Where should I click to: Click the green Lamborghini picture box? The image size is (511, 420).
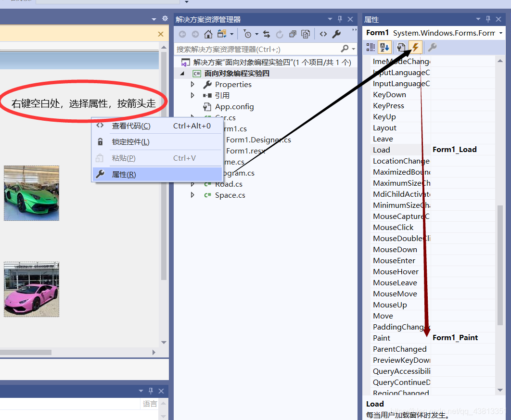point(32,193)
